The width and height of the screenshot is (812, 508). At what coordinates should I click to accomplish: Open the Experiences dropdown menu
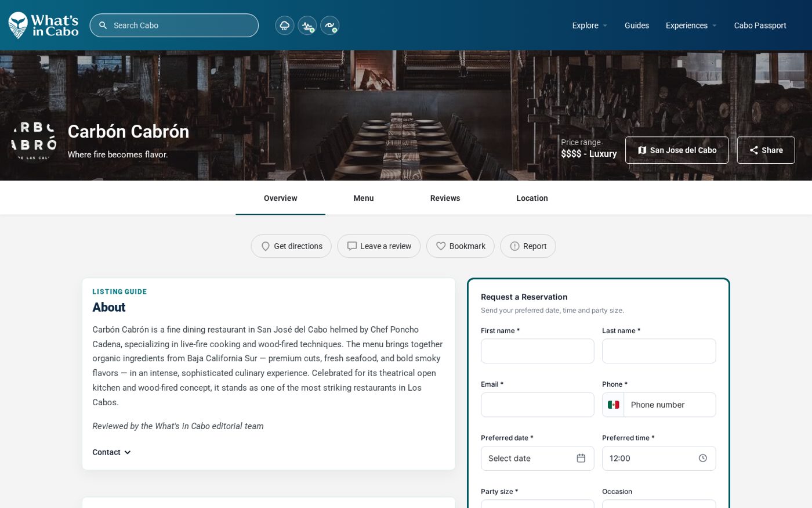(x=691, y=26)
